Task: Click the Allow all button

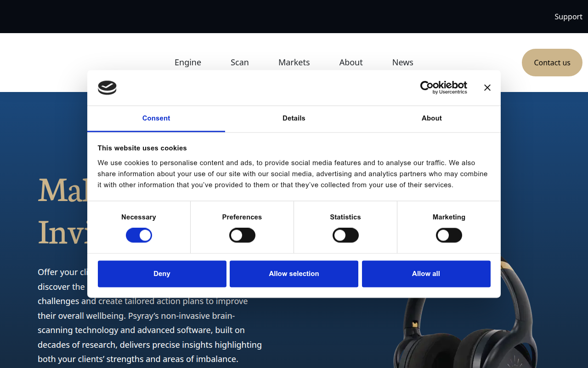Action: tap(426, 274)
